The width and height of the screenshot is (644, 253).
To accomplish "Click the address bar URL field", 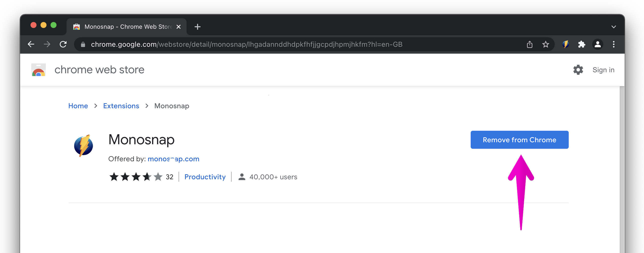I will [246, 44].
